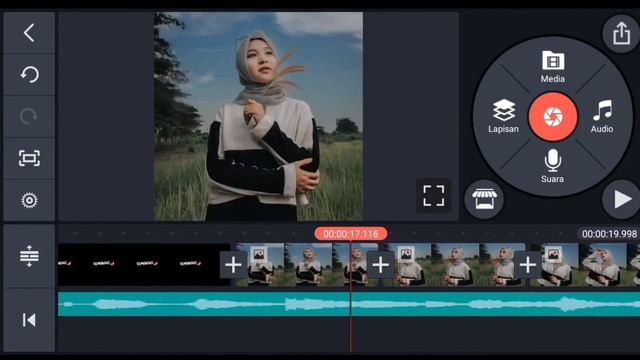The height and width of the screenshot is (360, 640).
Task: Select the teal audio waveform track
Action: pos(349,304)
